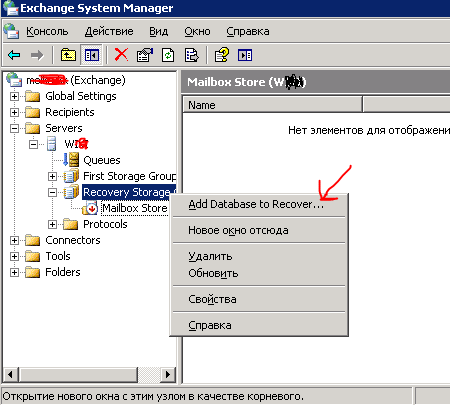Click the Servers folder icon
The image size is (450, 405).
tap(33, 128)
